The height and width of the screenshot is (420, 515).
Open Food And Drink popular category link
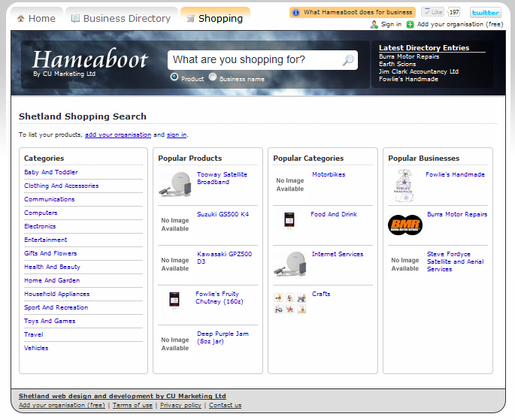(x=334, y=214)
